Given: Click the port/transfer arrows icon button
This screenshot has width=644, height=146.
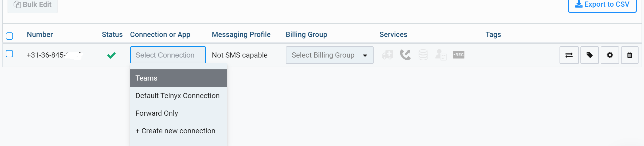Looking at the screenshot, I should (569, 55).
